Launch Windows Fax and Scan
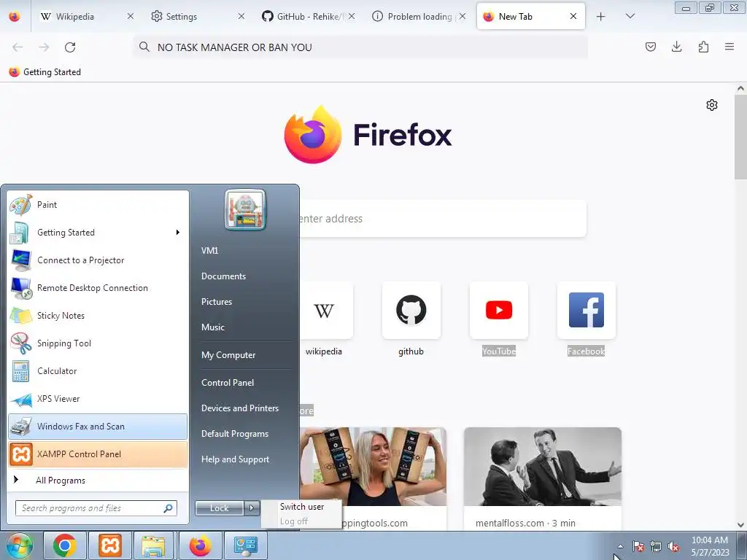The image size is (747, 560). point(98,426)
